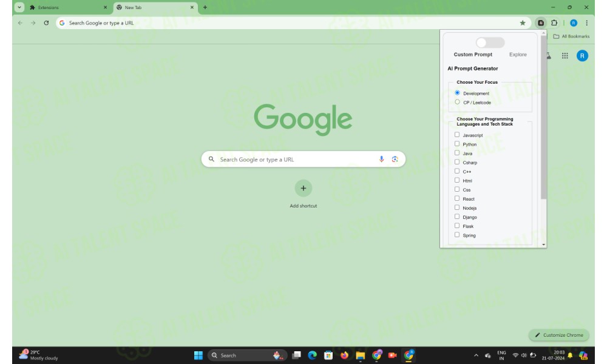
Task: Click the Google search box on the page
Action: point(303,159)
